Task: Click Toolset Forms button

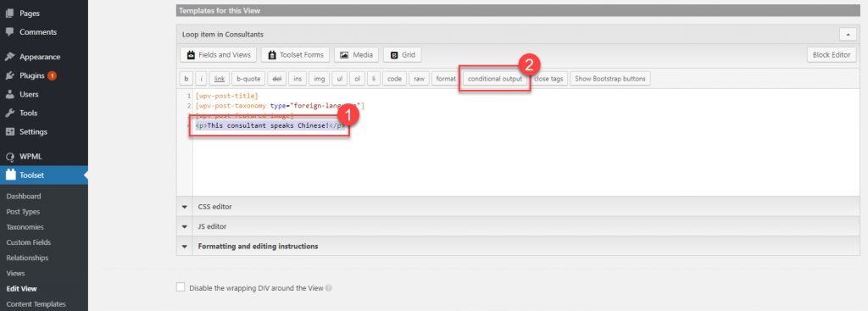Action: coord(296,55)
